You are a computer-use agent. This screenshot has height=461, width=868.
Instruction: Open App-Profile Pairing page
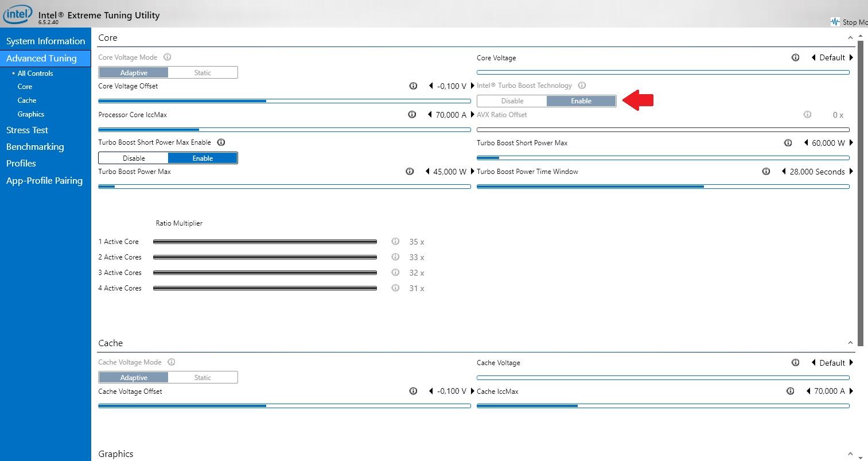point(45,181)
